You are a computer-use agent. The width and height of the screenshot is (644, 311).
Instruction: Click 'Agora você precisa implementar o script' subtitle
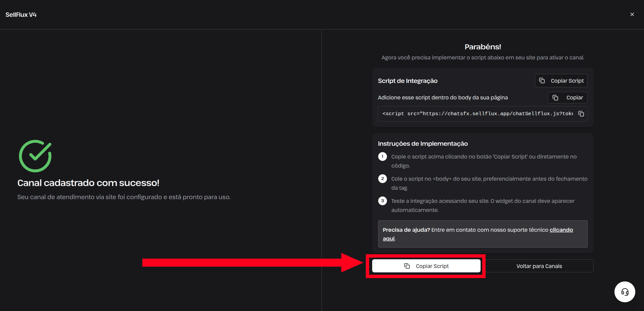click(x=483, y=58)
